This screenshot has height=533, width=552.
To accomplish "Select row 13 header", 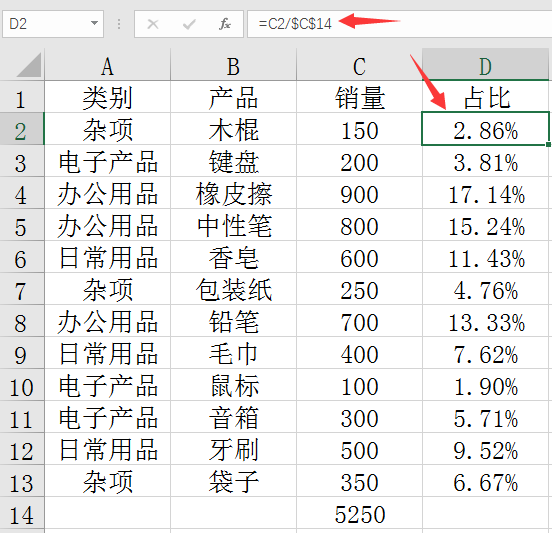I will (x=22, y=481).
